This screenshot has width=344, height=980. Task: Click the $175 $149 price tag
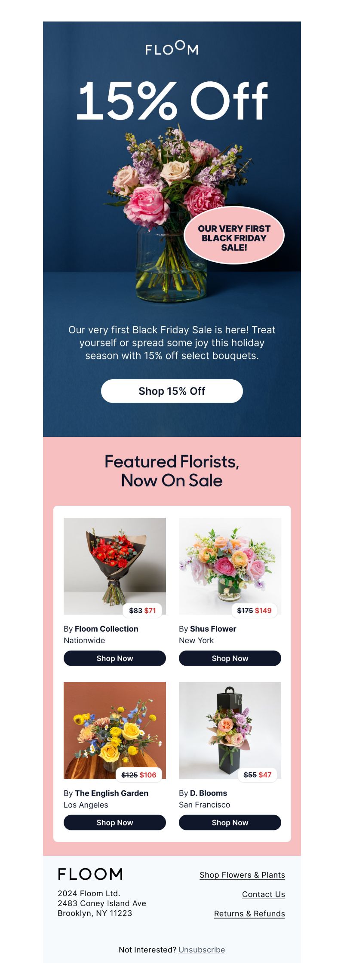(x=254, y=611)
